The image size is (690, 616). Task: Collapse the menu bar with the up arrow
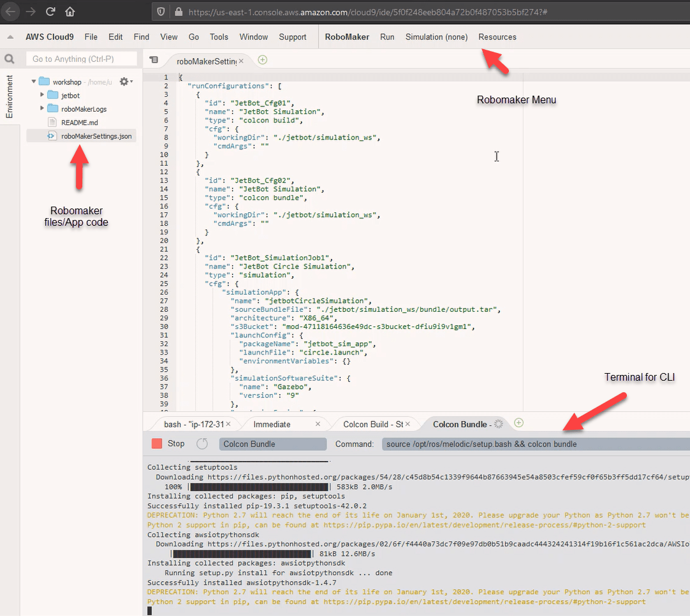(11, 37)
